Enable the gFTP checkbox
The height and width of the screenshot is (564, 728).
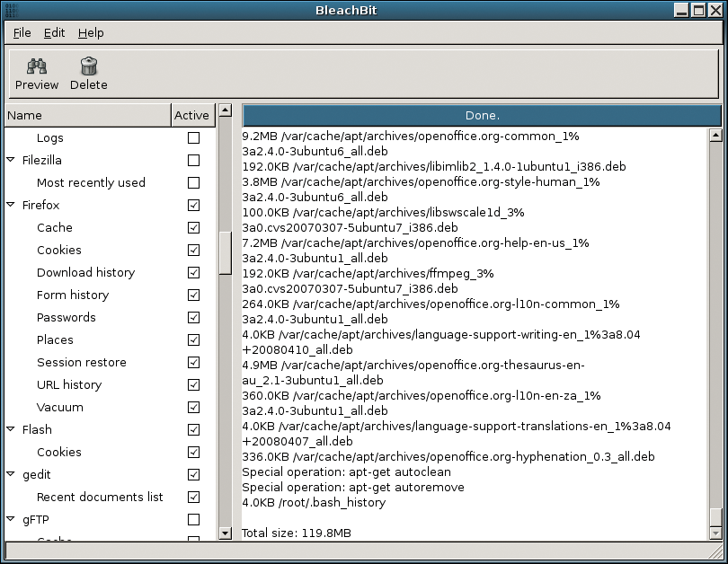coord(193,519)
